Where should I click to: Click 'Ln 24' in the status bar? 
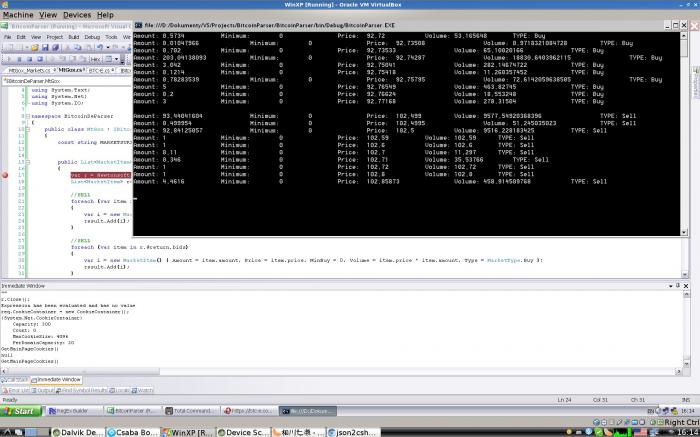(564, 400)
